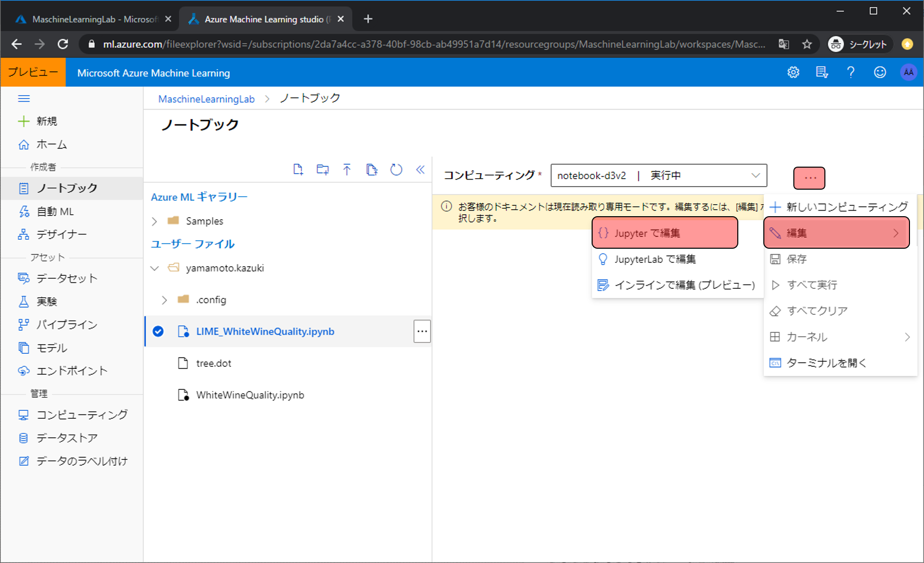Open the help question mark icon

(x=850, y=73)
